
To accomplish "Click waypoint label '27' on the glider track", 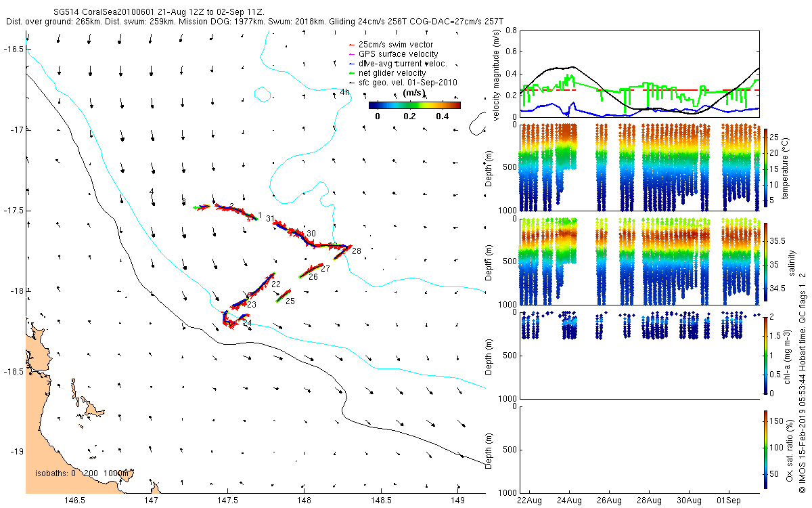I will (325, 269).
